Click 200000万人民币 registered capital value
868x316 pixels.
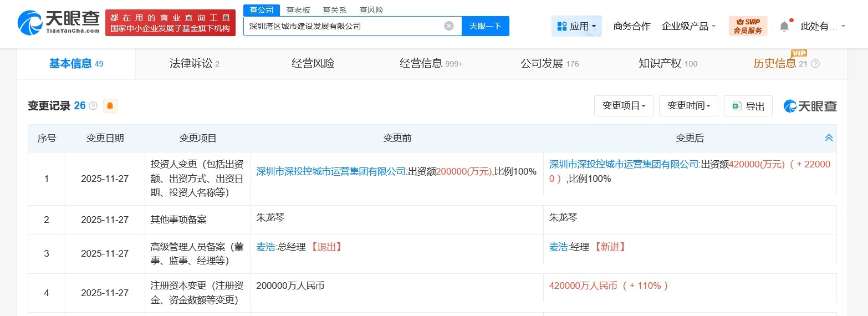coord(290,286)
